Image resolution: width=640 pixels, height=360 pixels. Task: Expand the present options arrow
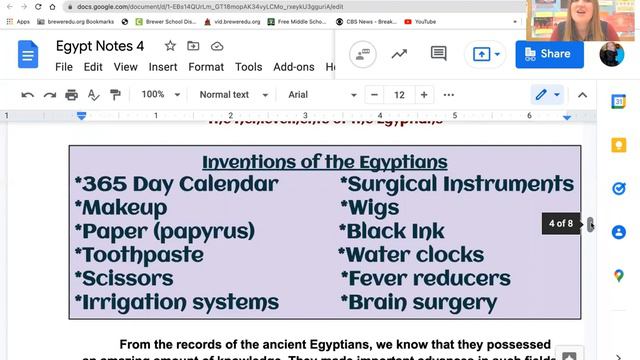coord(497,54)
